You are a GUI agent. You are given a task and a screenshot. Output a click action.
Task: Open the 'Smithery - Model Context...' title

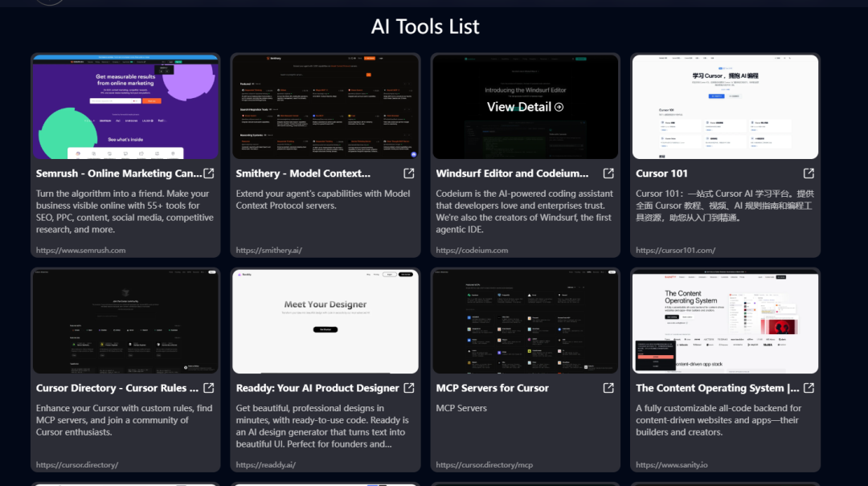(303, 174)
